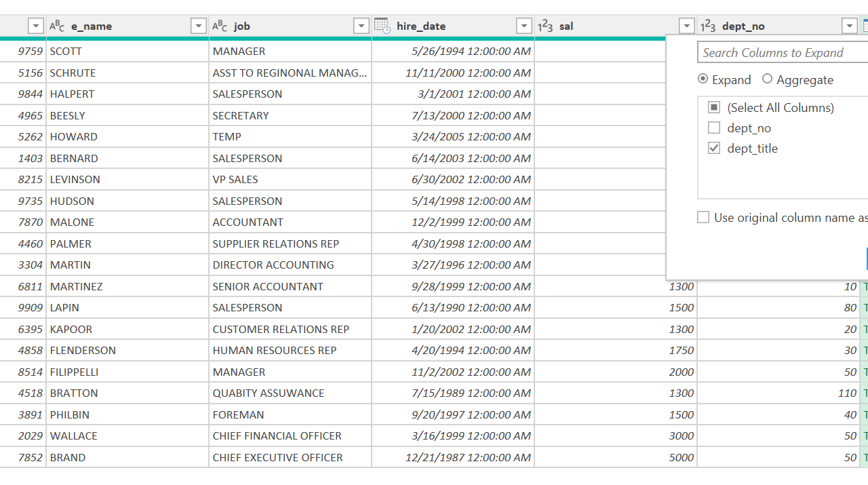Click the 7/15/1989 hire date cell
868x485 pixels.
click(453, 393)
